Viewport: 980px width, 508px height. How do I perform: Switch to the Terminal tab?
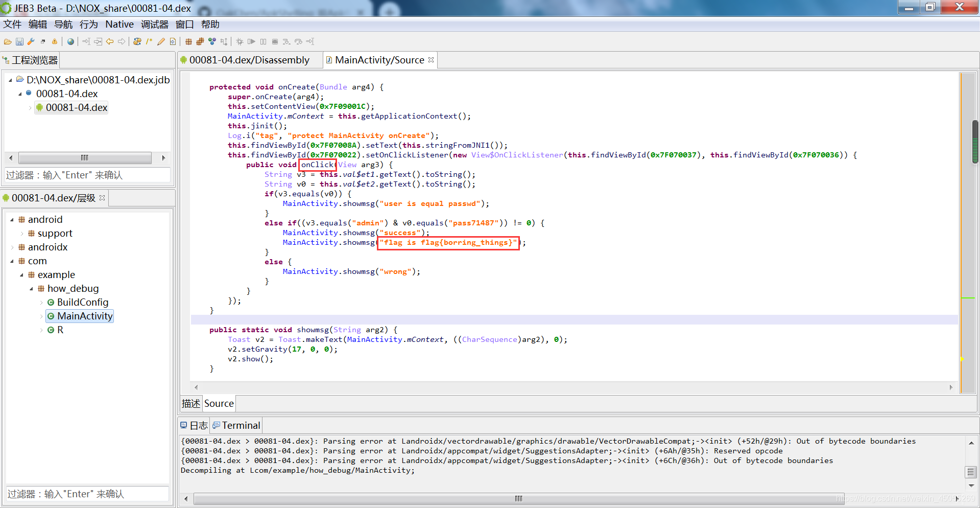(x=237, y=426)
